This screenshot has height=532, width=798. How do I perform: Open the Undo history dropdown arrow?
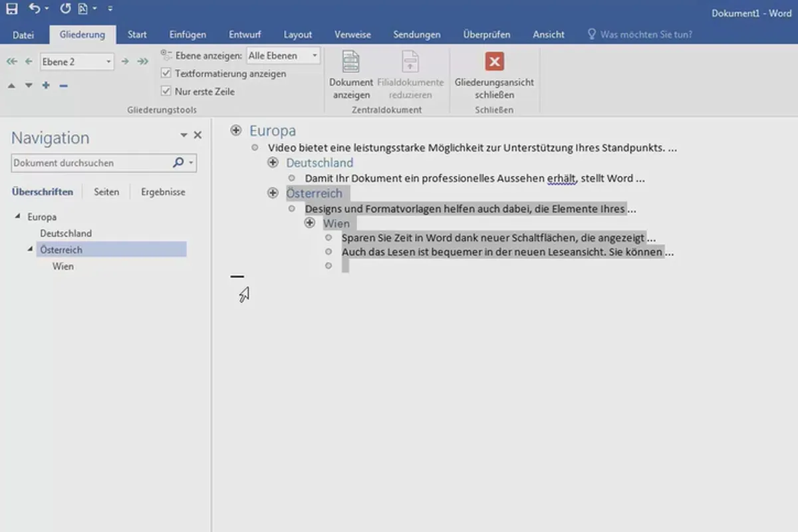click(x=47, y=9)
